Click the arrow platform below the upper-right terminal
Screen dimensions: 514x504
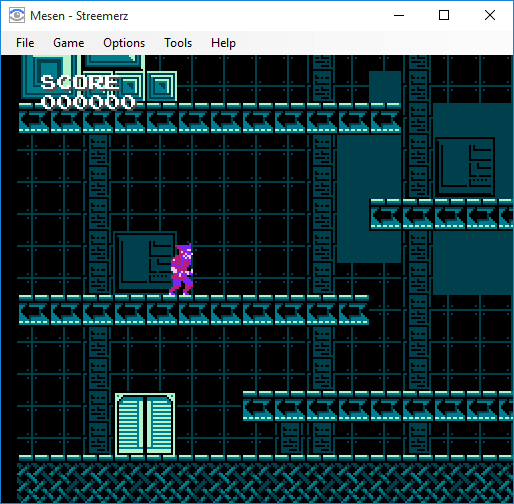point(442,214)
